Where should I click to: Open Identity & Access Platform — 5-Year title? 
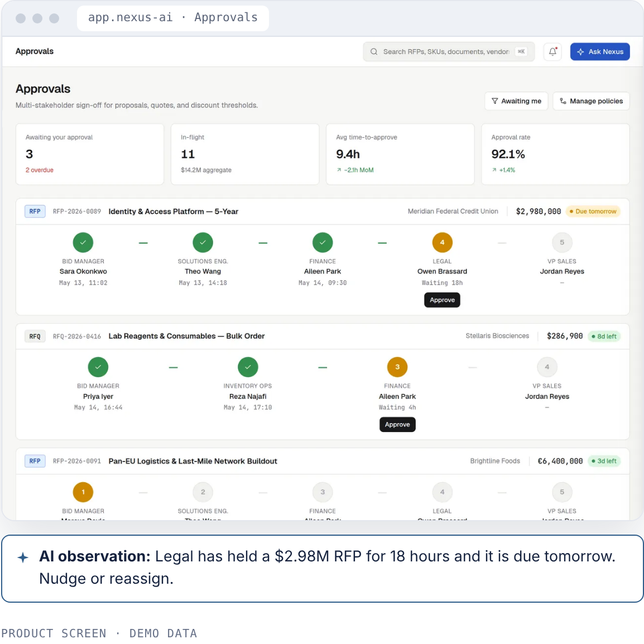click(x=174, y=212)
